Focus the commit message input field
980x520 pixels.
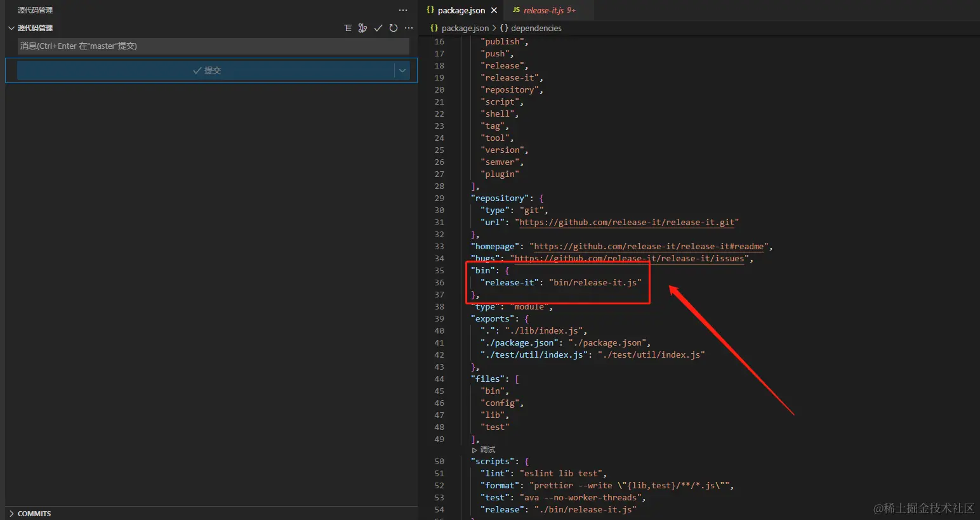213,46
